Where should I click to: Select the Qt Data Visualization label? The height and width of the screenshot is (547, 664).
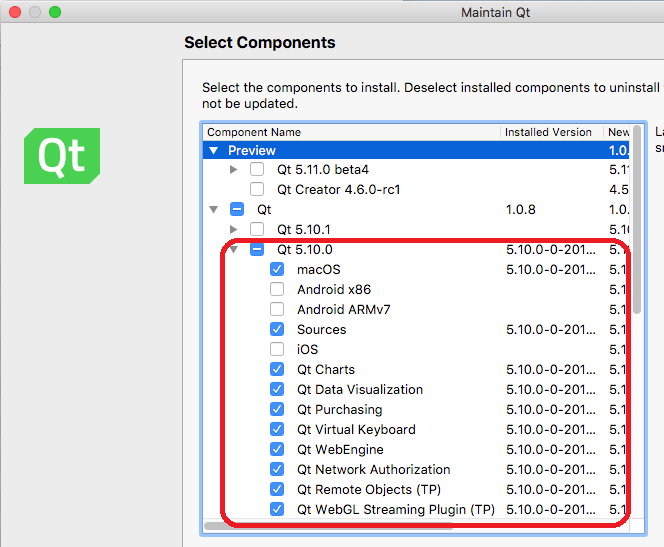(360, 389)
